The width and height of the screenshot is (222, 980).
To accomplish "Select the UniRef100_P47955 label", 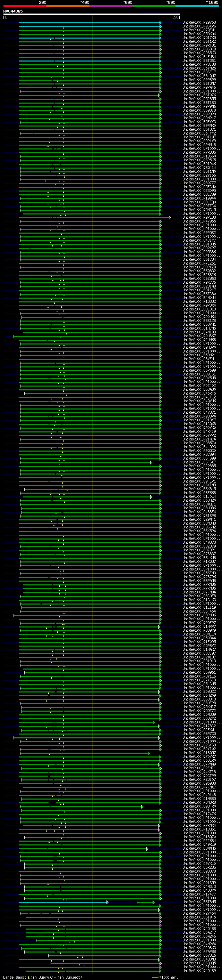I will click(199, 221).
